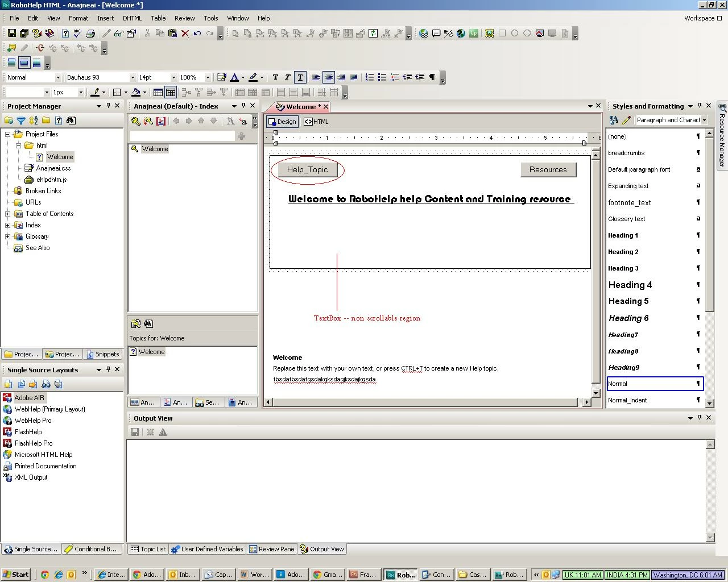728x582 pixels.
Task: Apply the Heading 4 style
Action: (x=654, y=285)
